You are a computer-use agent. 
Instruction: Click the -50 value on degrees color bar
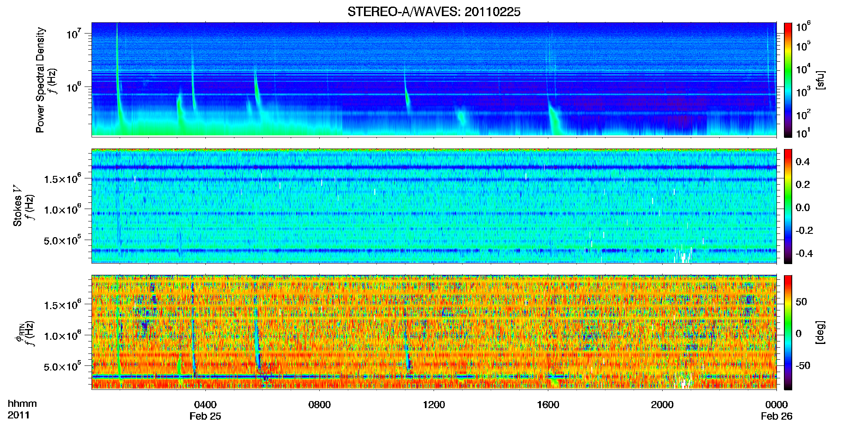point(803,365)
